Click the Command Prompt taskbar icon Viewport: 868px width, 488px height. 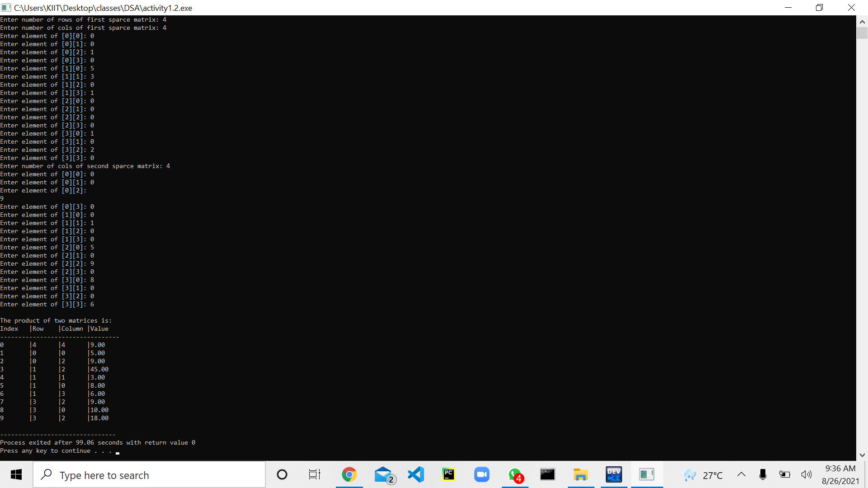tap(547, 474)
